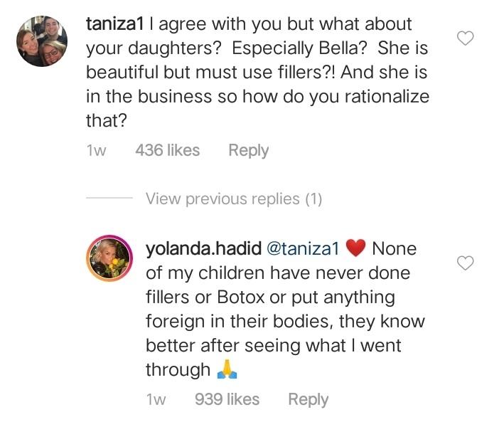Tap the yolanda.hadid username
Image resolution: width=504 pixels, height=422 pixels.
pos(203,249)
